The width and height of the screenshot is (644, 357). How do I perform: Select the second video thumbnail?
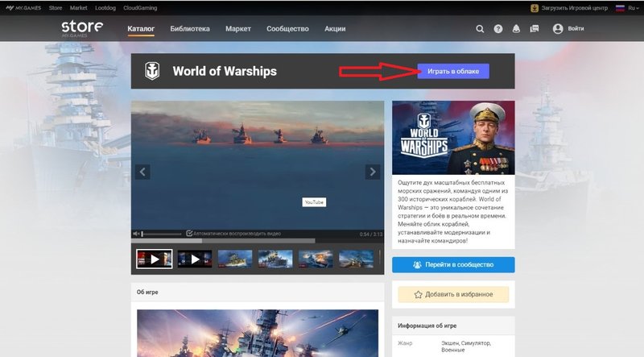[195, 259]
